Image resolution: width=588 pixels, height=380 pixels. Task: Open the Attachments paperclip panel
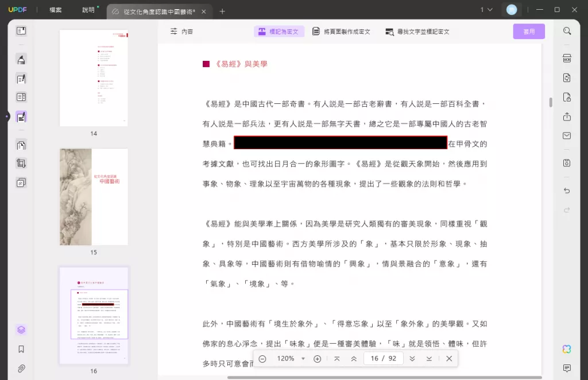tap(21, 369)
